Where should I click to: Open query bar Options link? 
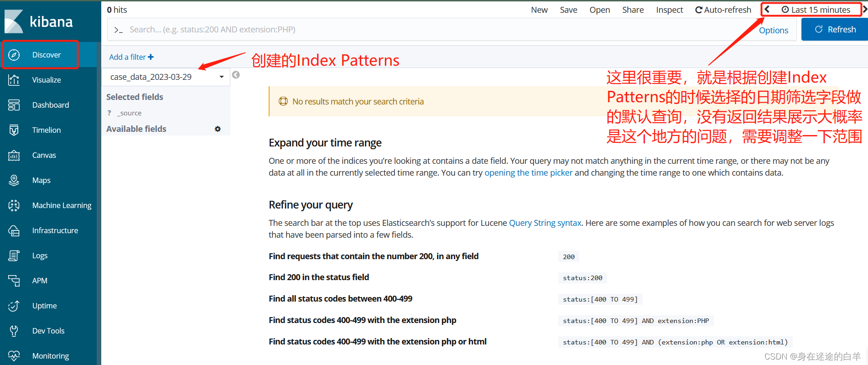pos(774,30)
